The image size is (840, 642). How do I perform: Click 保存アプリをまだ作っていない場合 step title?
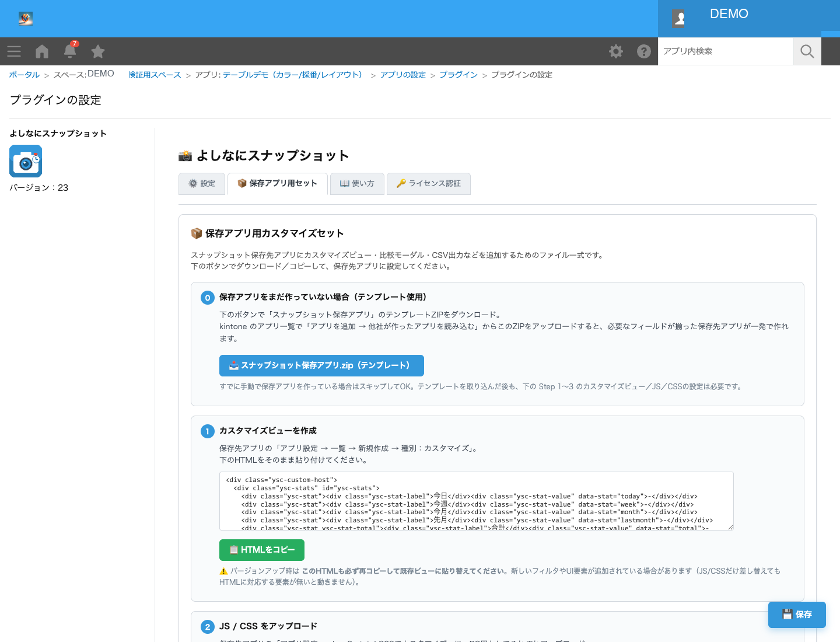[323, 297]
